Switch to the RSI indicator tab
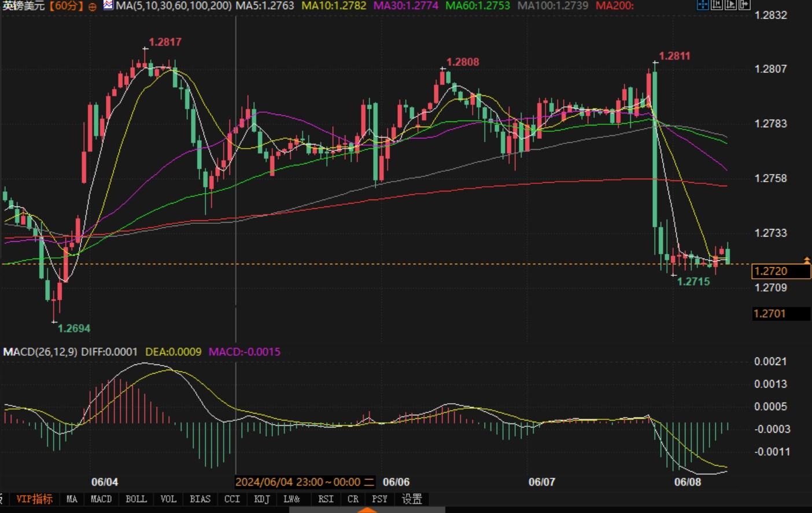 [325, 499]
